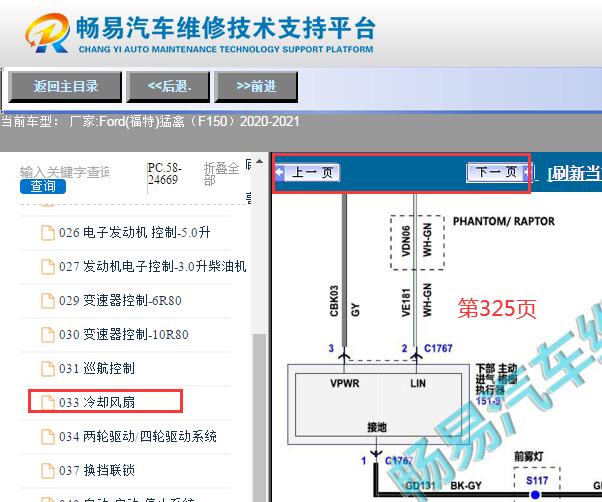Click document icon beside 034 两轮驱动
This screenshot has height=502, width=602.
coord(48,437)
